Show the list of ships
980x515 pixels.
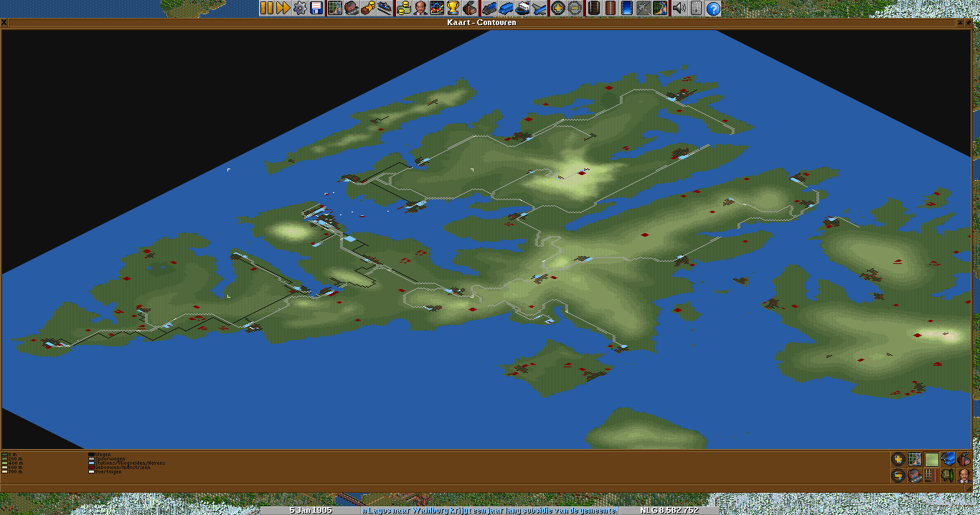point(522,8)
